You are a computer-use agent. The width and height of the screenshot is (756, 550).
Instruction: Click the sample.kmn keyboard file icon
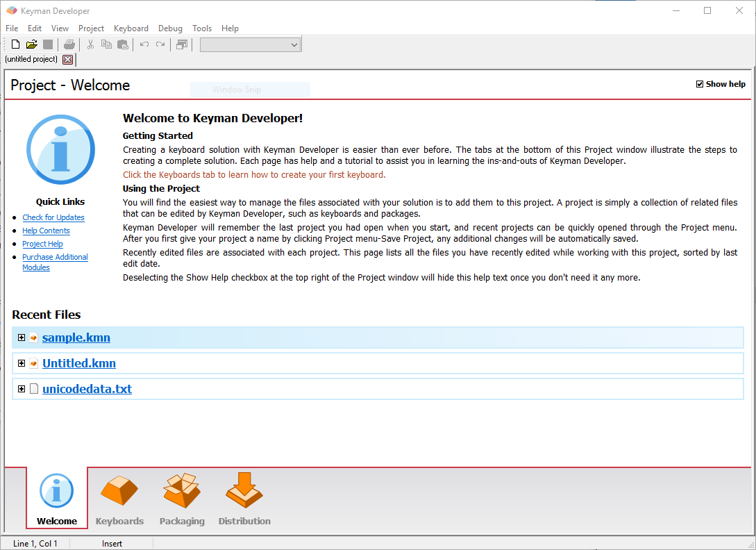[34, 337]
